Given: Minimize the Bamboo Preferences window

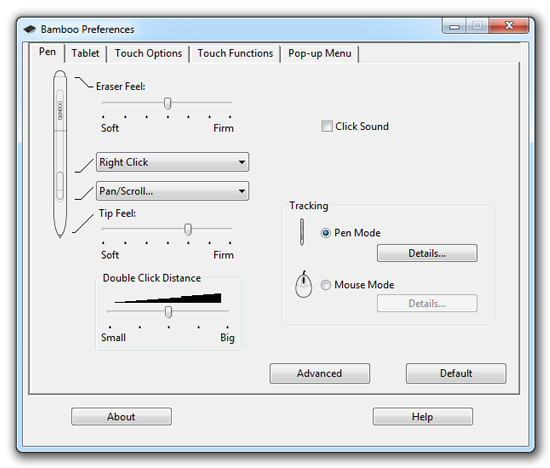Looking at the screenshot, I should 455,26.
